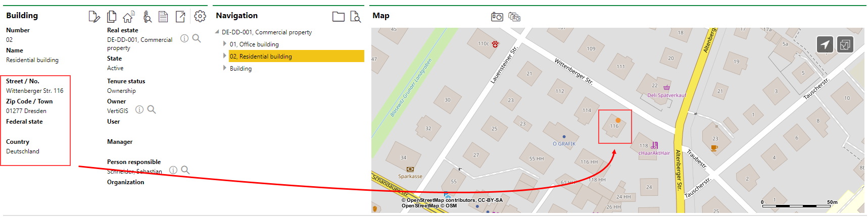Click the Name value Residential building
Image resolution: width=868 pixels, height=219 pixels.
[x=32, y=60]
